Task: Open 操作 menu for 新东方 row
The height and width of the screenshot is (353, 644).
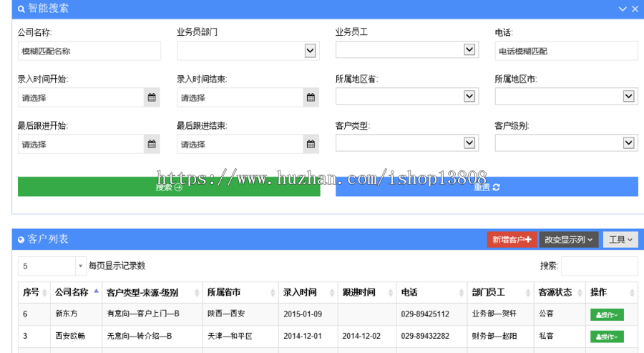Action: tap(607, 315)
